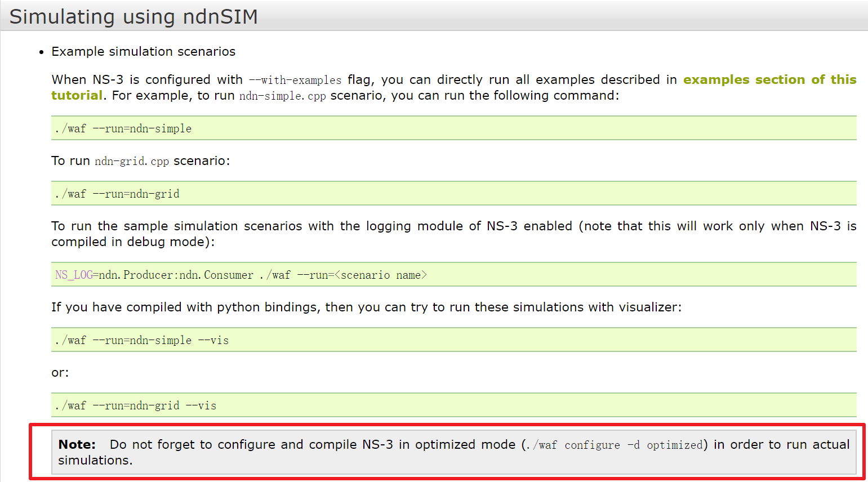Open the examples section of this tutorial link
This screenshot has height=482, width=868.
(x=770, y=79)
